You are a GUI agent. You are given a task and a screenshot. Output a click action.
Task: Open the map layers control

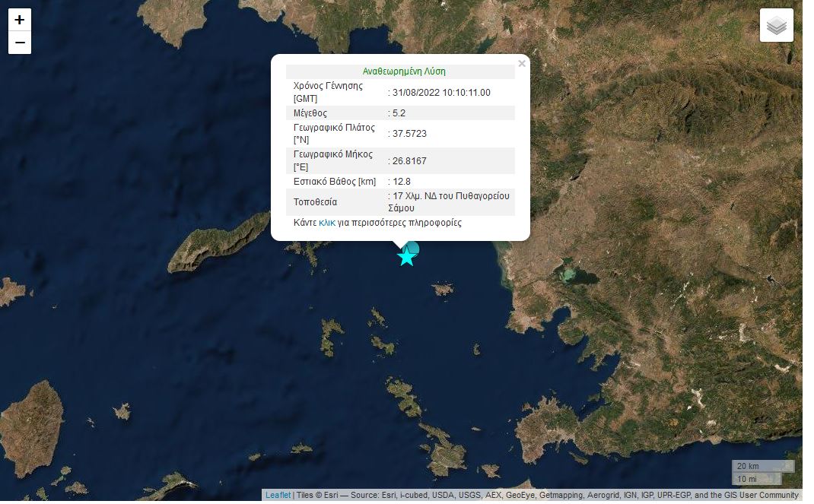pos(776,26)
